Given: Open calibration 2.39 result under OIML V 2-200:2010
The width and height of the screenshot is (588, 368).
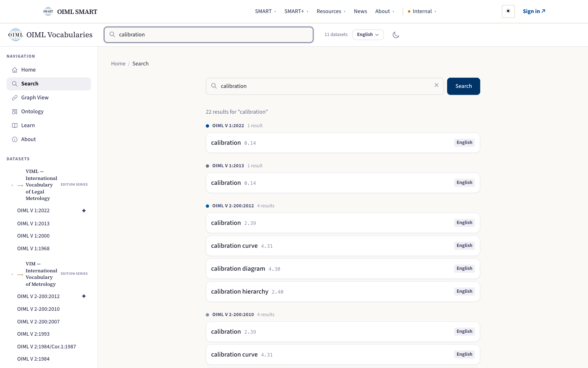Looking at the screenshot, I should [343, 331].
